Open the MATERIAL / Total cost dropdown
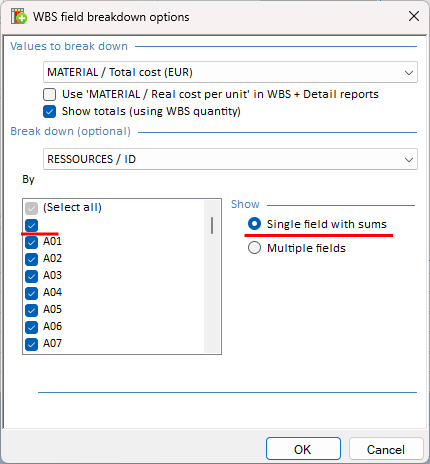Viewport: 430px width, 464px height. tap(230, 72)
